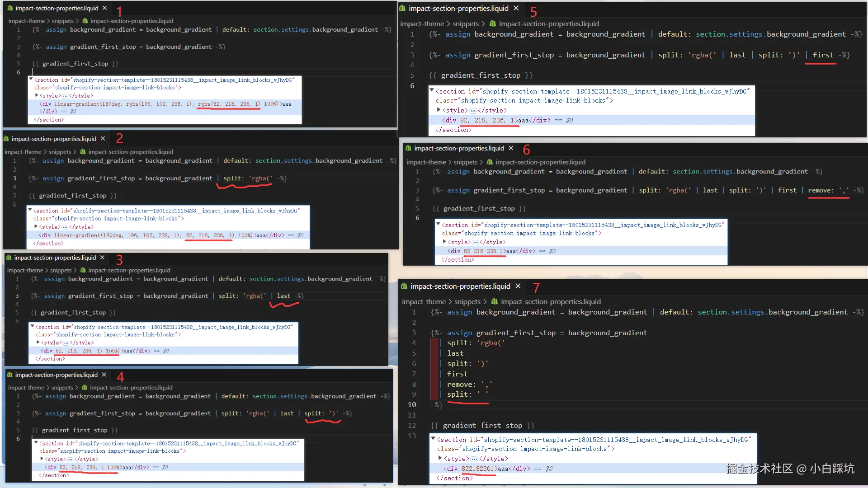This screenshot has width=868, height=488.
Task: Select the impact-section-properties.liquid tab in screenshot 4
Action: 56,375
